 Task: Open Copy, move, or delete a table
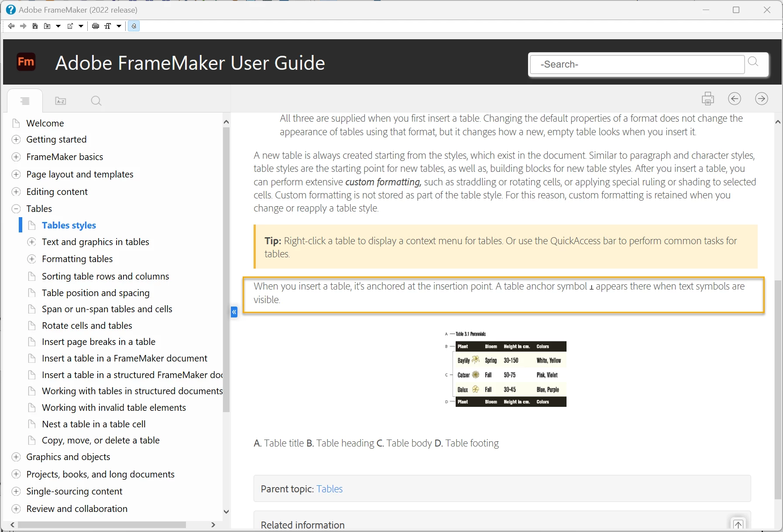[x=101, y=440]
